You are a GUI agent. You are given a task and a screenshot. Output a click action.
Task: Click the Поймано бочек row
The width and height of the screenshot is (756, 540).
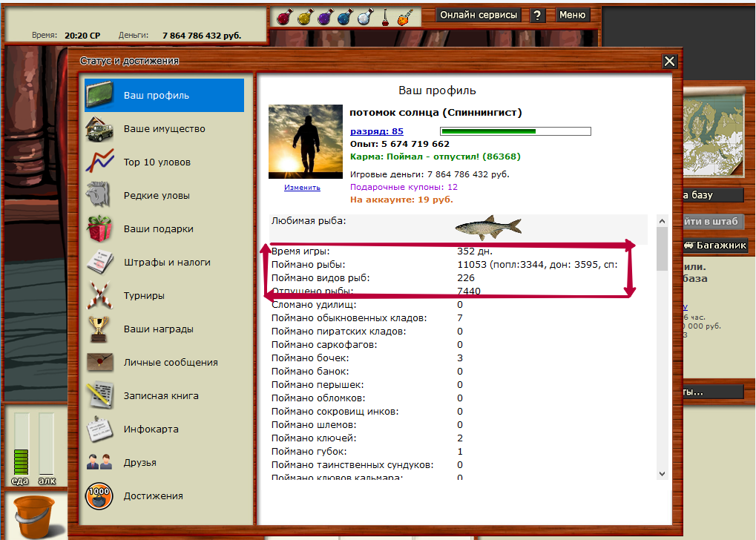tap(459, 358)
